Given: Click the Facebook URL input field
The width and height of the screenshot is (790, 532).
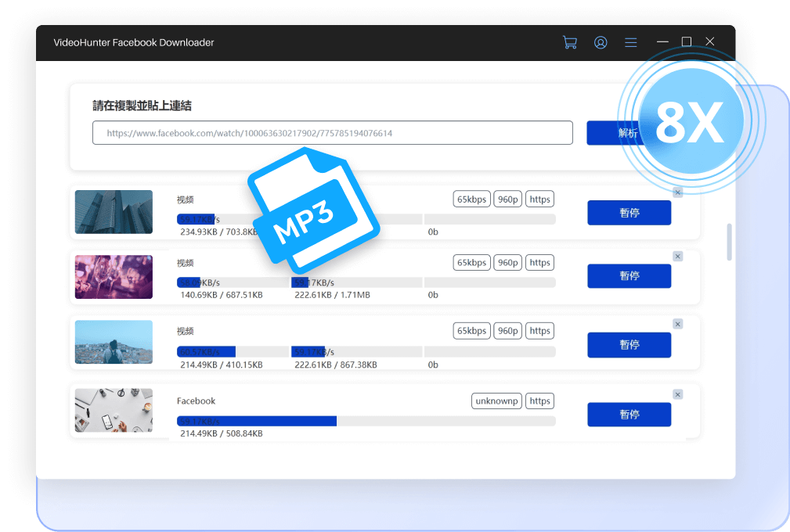Looking at the screenshot, I should tap(333, 133).
